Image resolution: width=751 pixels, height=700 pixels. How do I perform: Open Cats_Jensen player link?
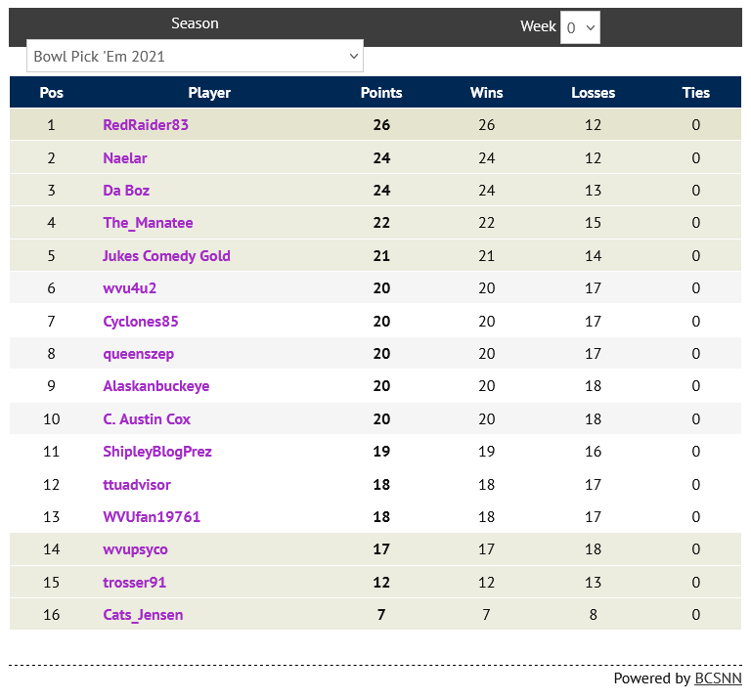[143, 615]
